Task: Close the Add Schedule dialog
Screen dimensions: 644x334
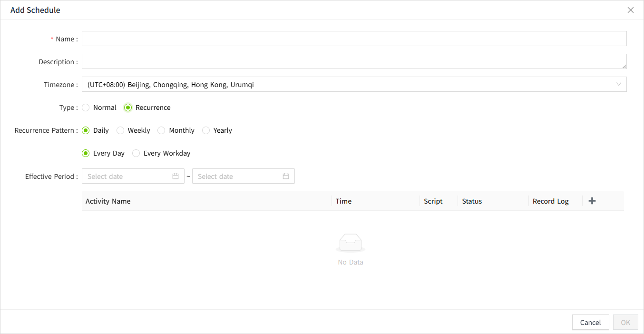Action: tap(631, 10)
